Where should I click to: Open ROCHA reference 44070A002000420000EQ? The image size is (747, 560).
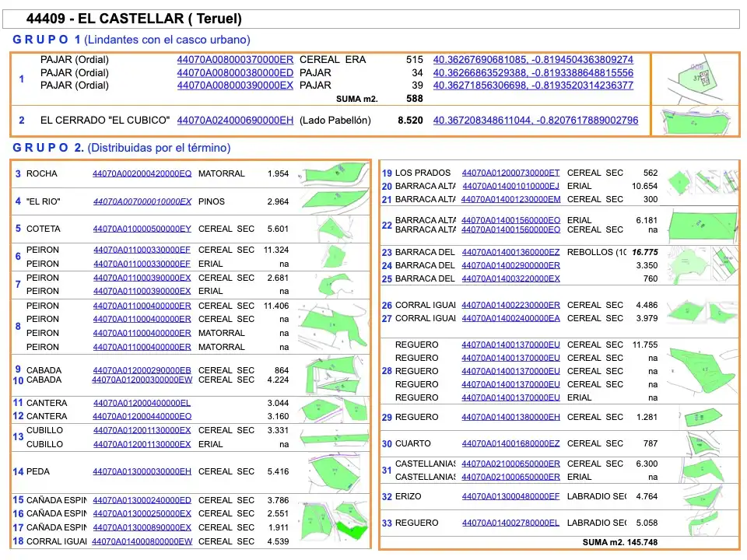(142, 173)
